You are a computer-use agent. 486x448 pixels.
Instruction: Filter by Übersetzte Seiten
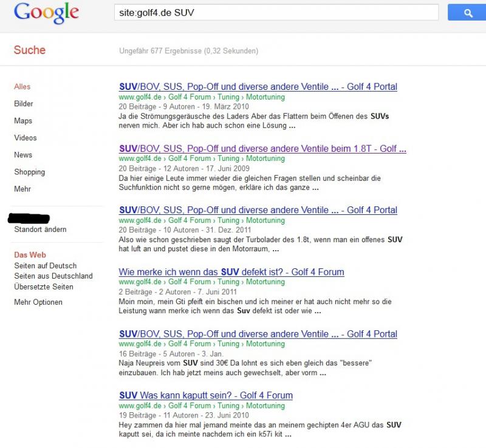[x=44, y=287]
